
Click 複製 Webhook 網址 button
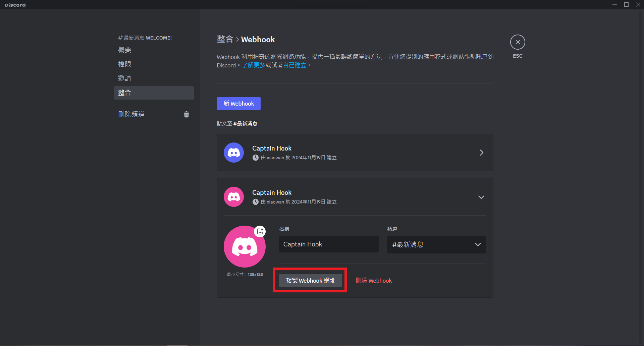(311, 280)
